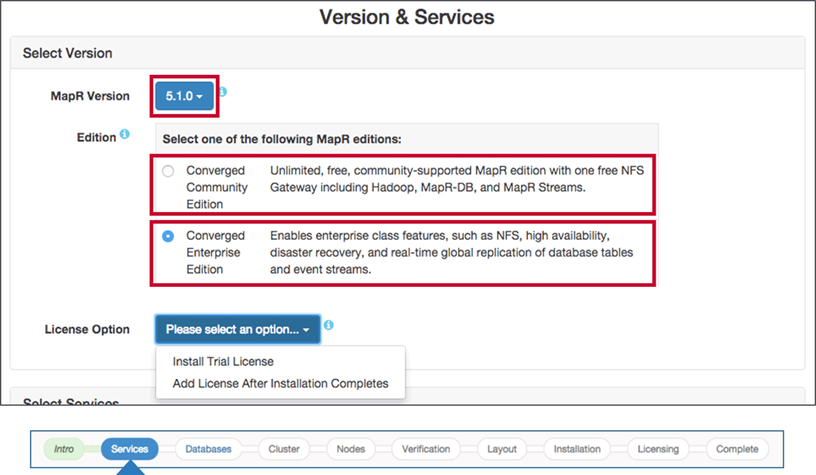
Task: Select Converged Community Edition radio button
Action: (168, 171)
